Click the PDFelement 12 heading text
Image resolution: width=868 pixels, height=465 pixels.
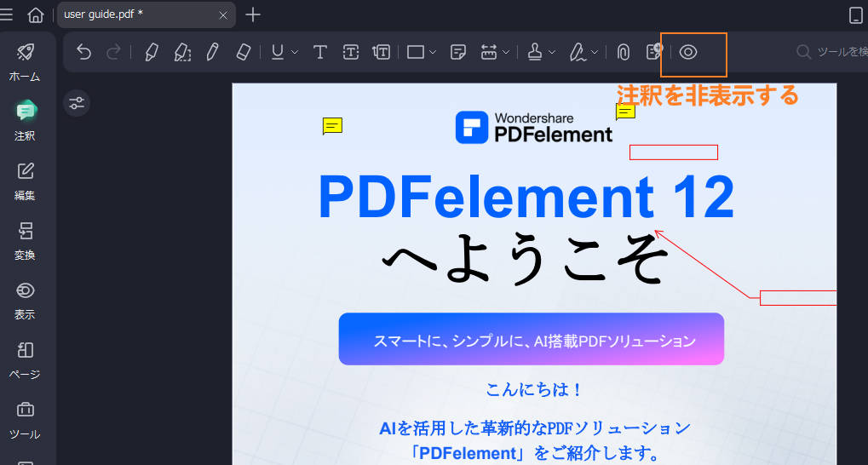point(526,198)
